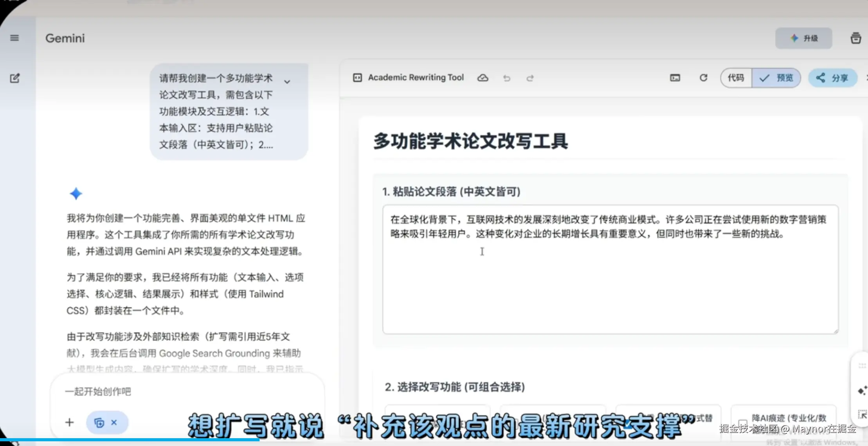The width and height of the screenshot is (868, 446).
Task: Click the plus button to add attachments
Action: (69, 422)
